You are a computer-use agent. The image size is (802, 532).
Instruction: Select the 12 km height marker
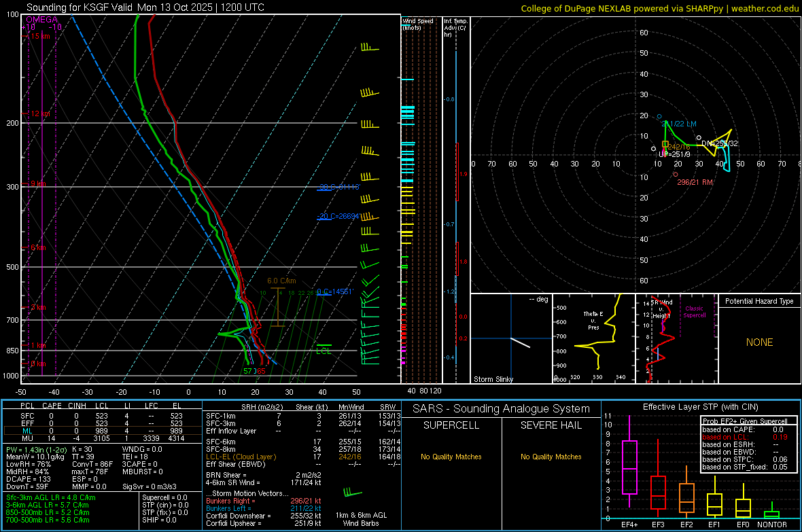pyautogui.click(x=40, y=113)
